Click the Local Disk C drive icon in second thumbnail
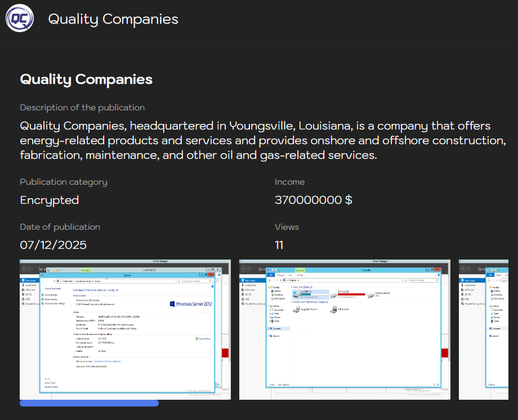 [x=296, y=294]
